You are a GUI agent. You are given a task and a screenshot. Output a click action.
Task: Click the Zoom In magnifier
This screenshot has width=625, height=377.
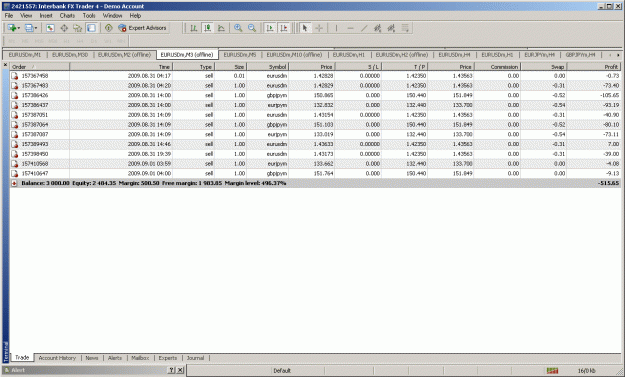238,28
